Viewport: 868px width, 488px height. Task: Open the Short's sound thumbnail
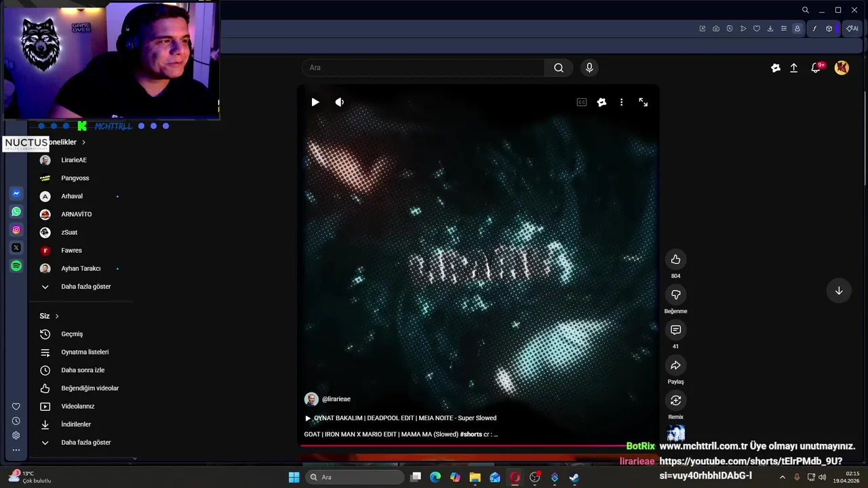[676, 432]
